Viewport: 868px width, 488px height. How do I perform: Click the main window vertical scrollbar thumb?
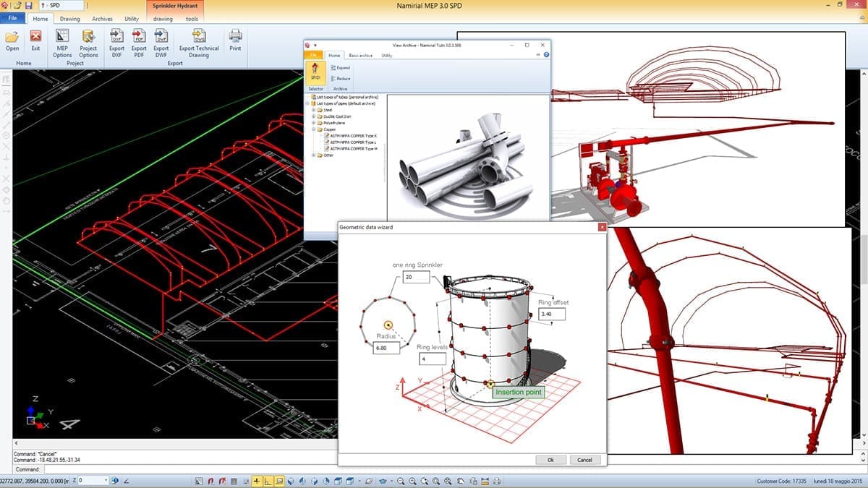(x=864, y=260)
